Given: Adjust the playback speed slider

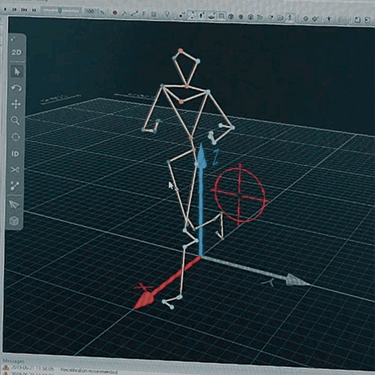Looking at the screenshot, I should 61,11.
